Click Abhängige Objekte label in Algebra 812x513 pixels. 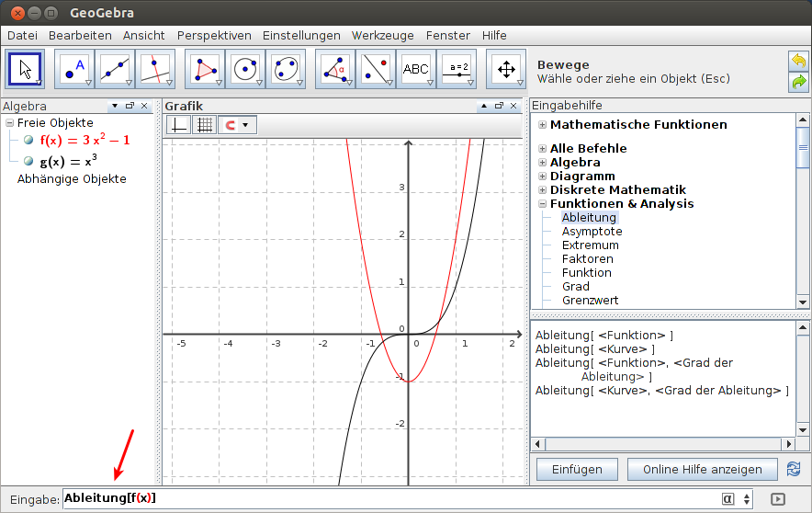click(72, 179)
